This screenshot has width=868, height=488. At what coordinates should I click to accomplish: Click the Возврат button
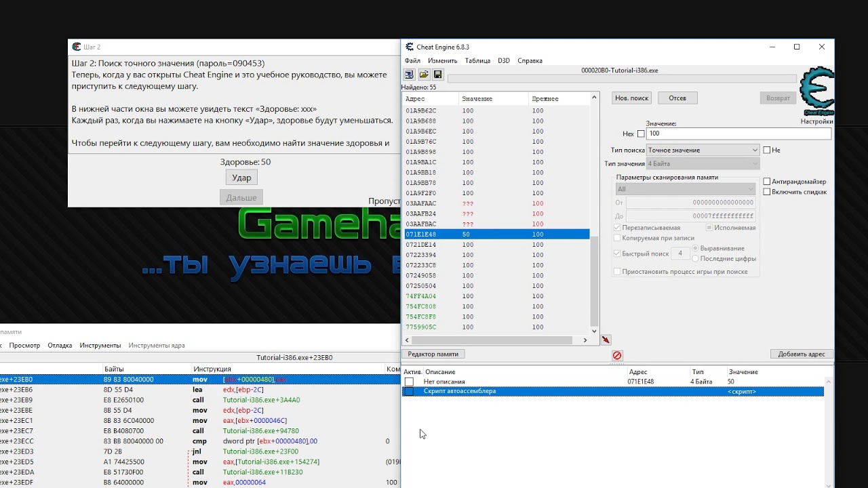pos(778,98)
